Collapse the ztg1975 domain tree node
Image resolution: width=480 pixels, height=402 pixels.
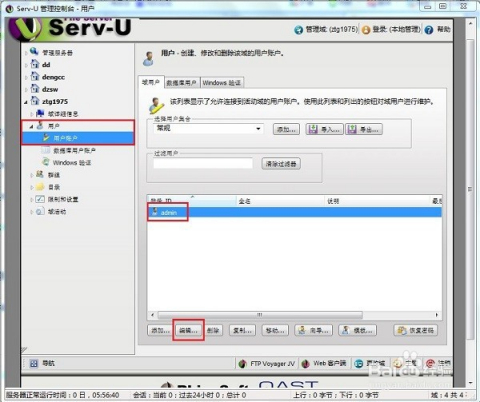click(x=26, y=102)
